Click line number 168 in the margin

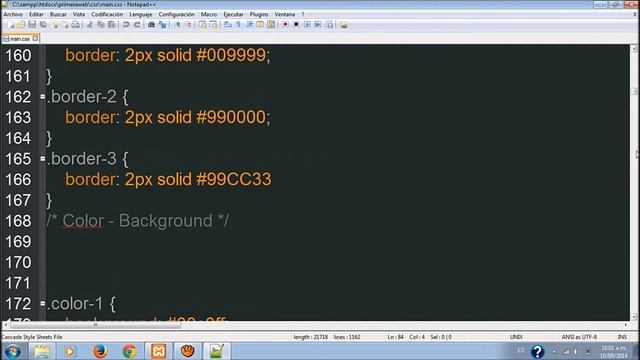click(x=18, y=221)
